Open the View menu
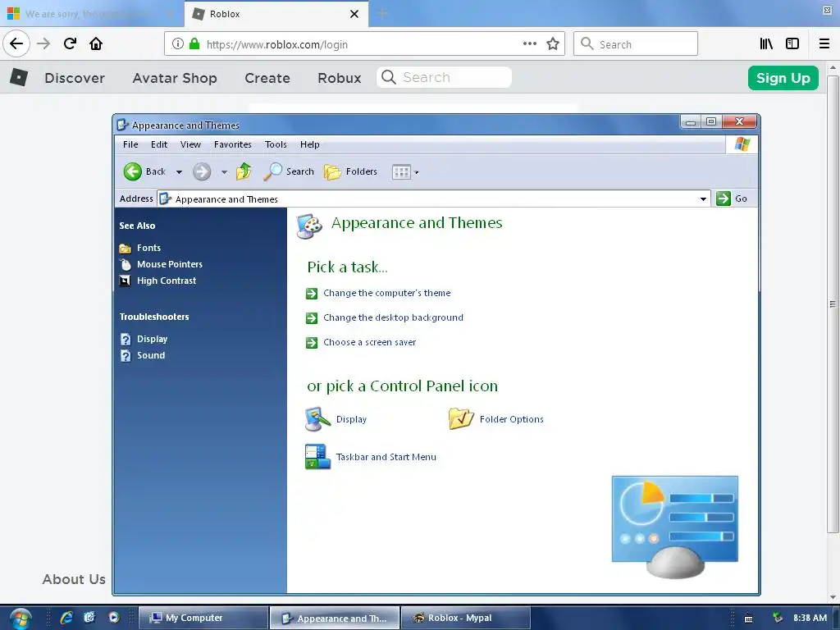 tap(190, 144)
